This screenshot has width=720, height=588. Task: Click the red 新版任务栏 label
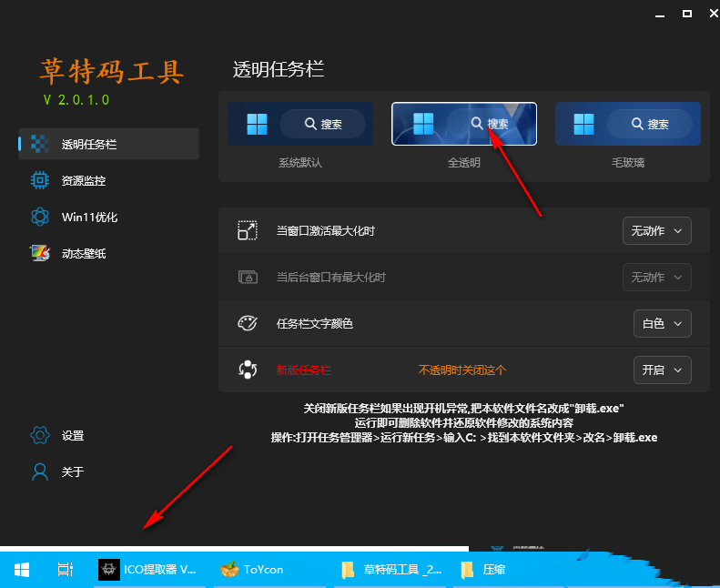303,370
